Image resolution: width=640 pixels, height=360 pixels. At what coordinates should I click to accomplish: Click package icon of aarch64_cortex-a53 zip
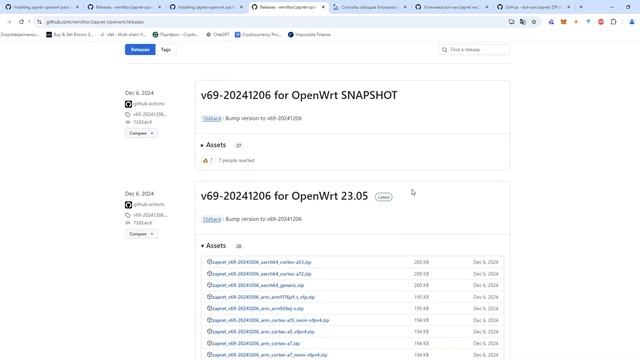pos(209,262)
